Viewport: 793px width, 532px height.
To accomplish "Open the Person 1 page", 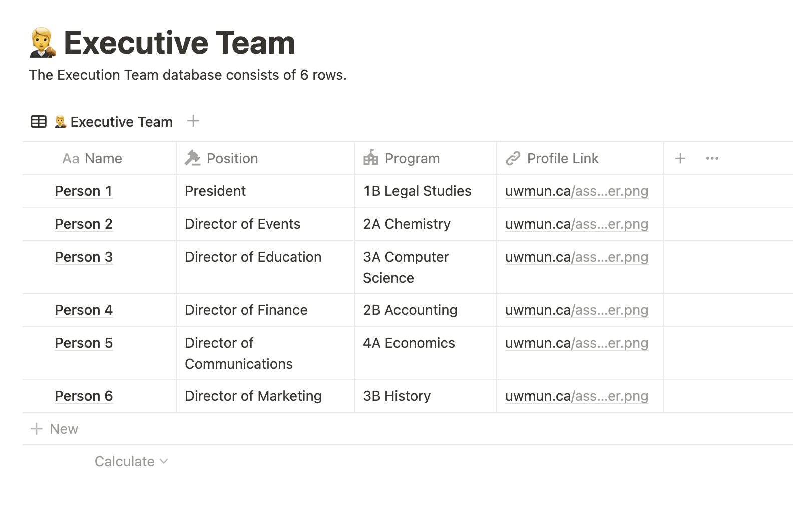I will click(83, 191).
